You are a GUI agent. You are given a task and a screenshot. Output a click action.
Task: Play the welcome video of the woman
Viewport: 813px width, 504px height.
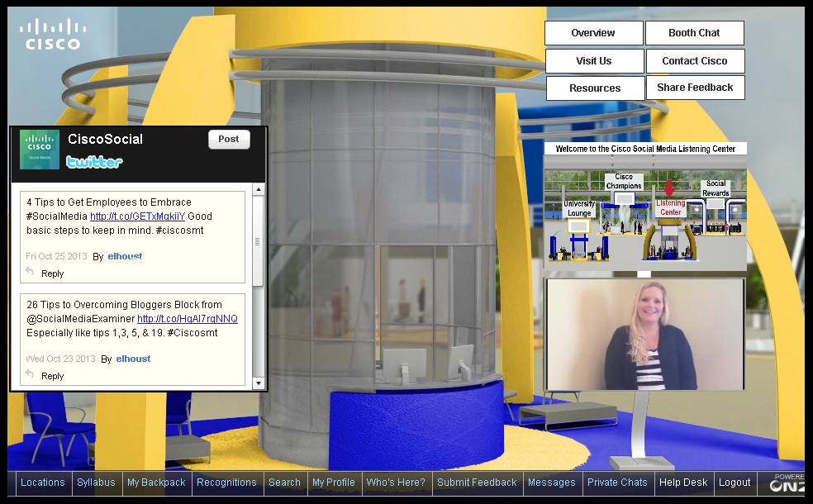pos(645,335)
